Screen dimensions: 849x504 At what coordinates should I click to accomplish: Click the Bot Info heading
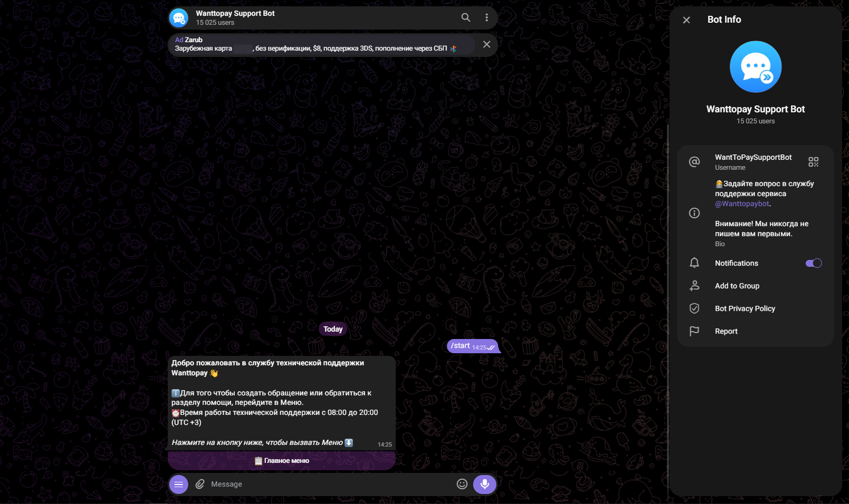[724, 20]
